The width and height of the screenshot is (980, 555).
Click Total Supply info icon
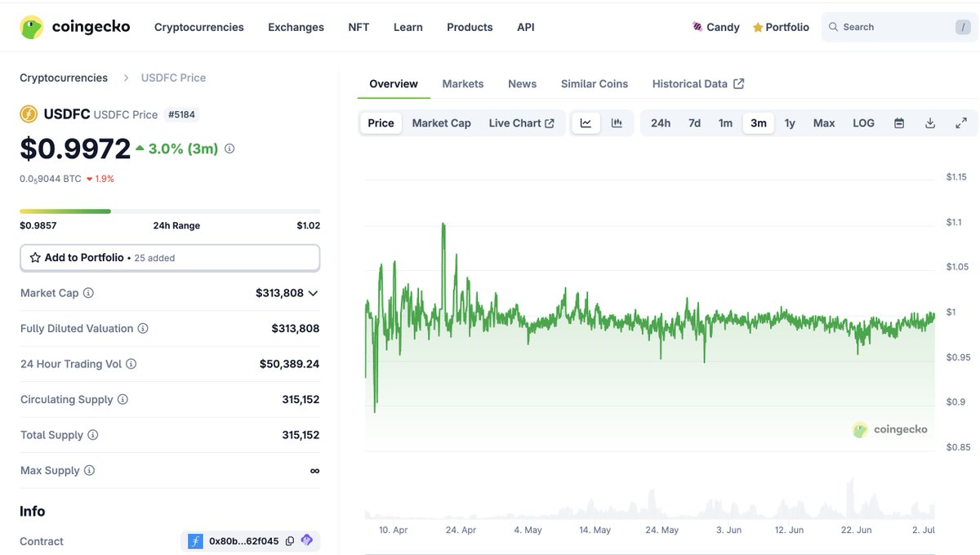93,435
